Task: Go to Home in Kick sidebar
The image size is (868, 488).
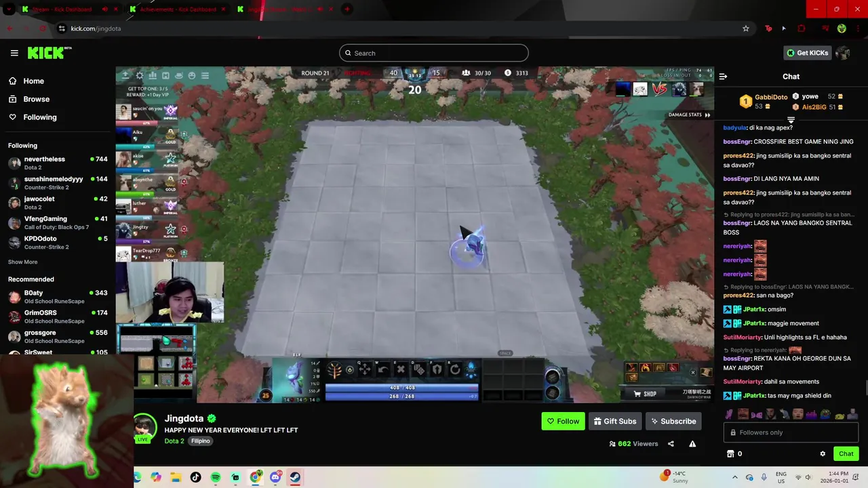Action: 33,81
